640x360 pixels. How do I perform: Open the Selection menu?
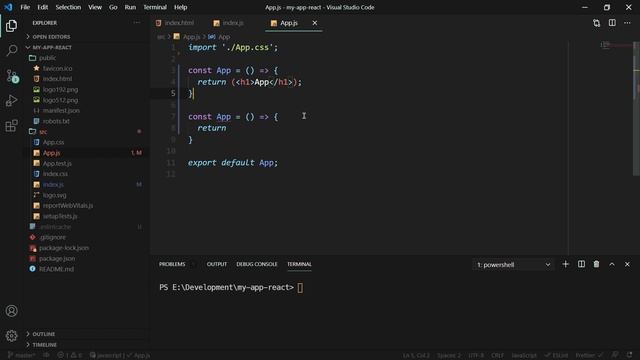pyautogui.click(x=68, y=7)
